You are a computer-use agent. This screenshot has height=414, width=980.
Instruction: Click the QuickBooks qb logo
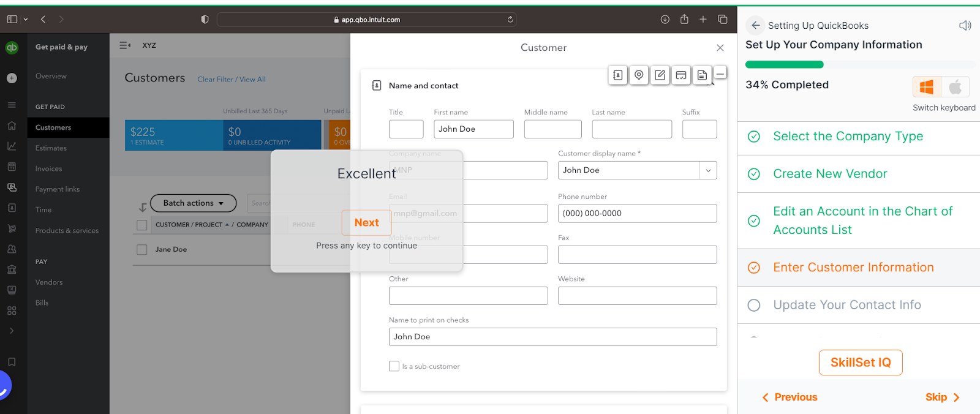(x=12, y=48)
